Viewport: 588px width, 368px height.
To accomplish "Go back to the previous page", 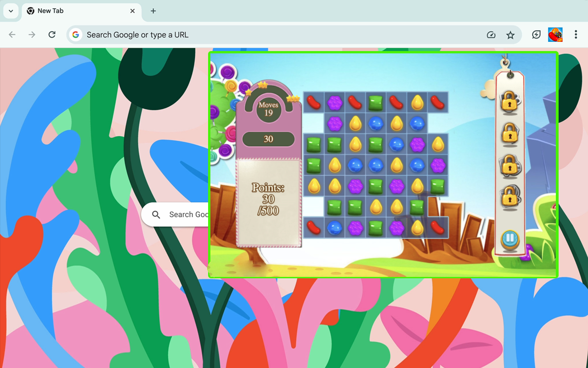I will pos(12,34).
